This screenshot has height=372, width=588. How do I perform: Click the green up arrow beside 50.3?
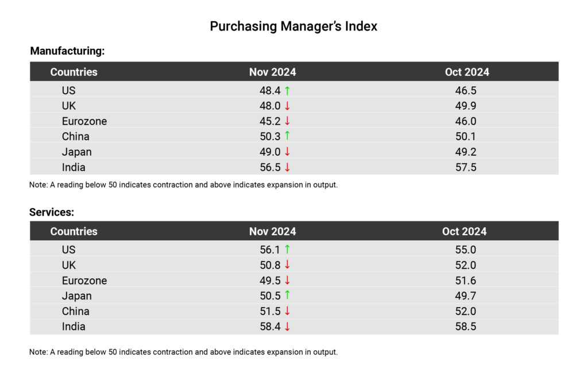(287, 136)
